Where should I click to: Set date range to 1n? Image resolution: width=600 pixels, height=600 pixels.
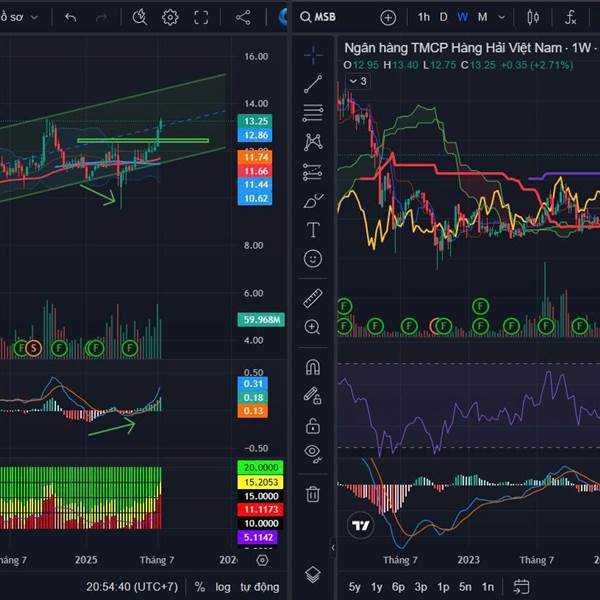[x=488, y=587]
